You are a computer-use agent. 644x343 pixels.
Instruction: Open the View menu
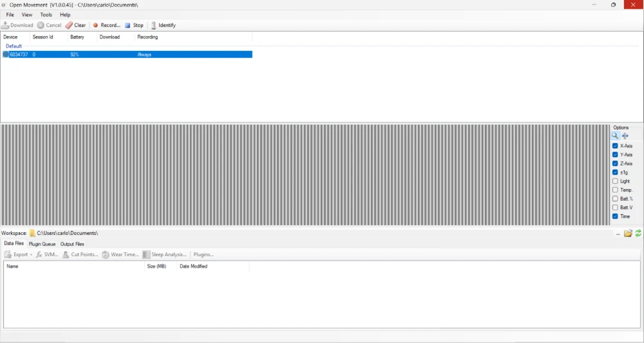coord(26,14)
